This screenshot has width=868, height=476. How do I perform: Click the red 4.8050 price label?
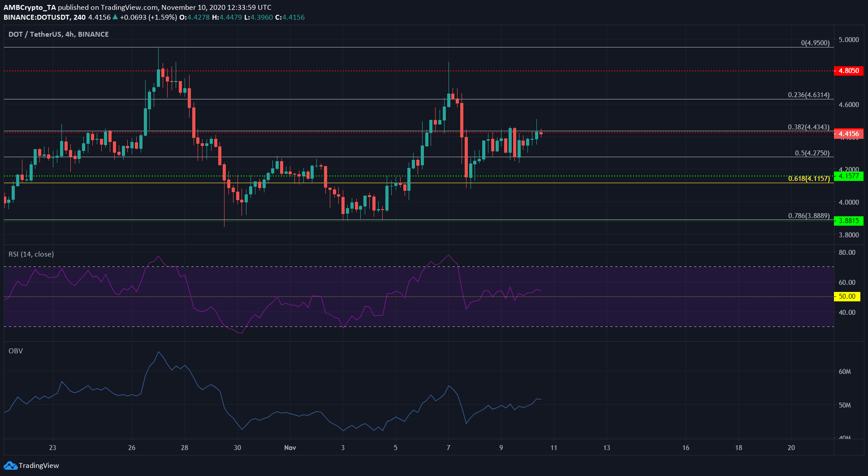(849, 71)
